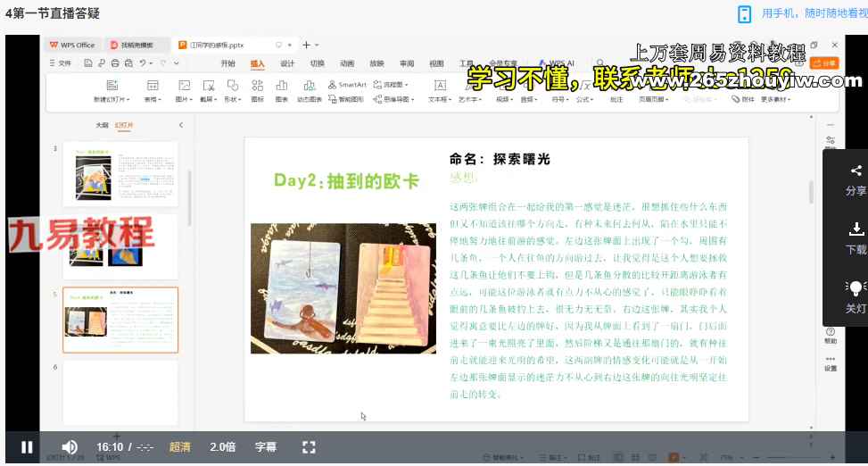The height and width of the screenshot is (466, 868).
Task: Switch to the Design (设计) ribbon tab
Action: pos(287,63)
